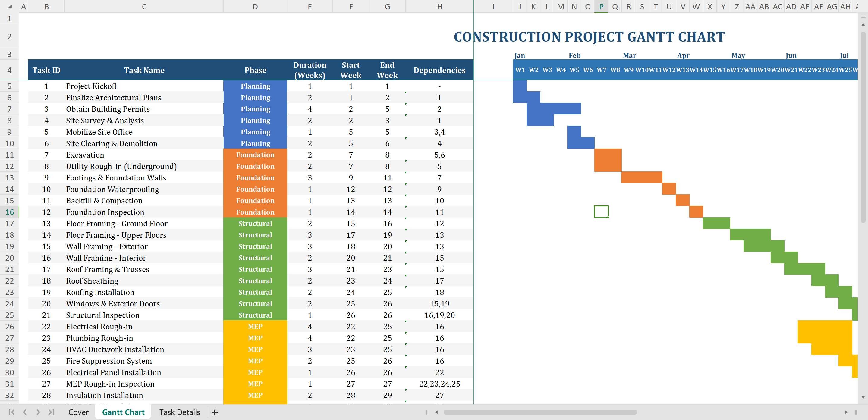Select the Fire Suppression System cell
Viewport: 868px width, 420px height.
144,361
